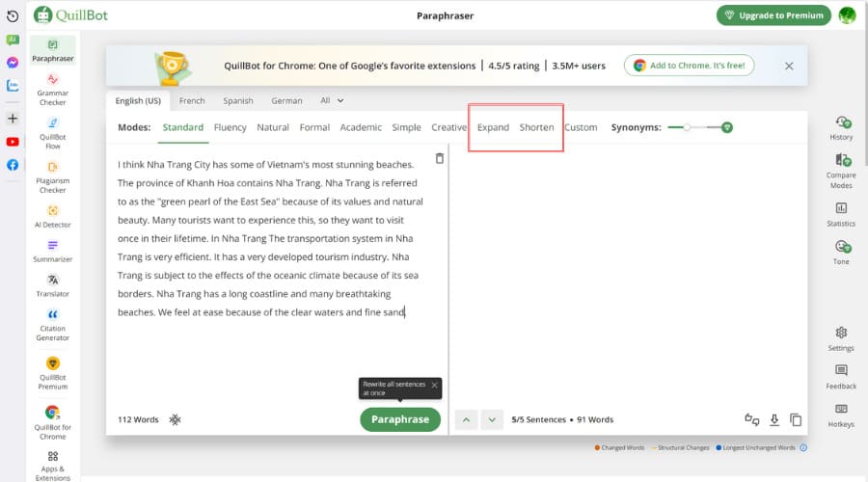Image resolution: width=868 pixels, height=482 pixels.
Task: Delete input text with the trash icon
Action: [440, 158]
